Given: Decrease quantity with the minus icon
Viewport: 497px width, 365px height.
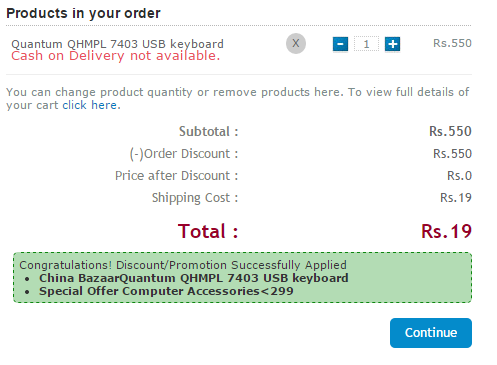Looking at the screenshot, I should pyautogui.click(x=340, y=44).
